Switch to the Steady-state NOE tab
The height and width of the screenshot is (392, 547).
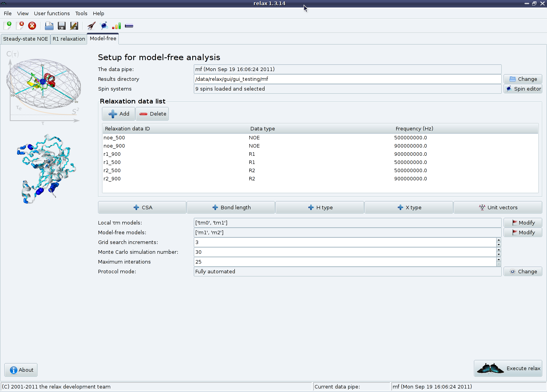25,39
